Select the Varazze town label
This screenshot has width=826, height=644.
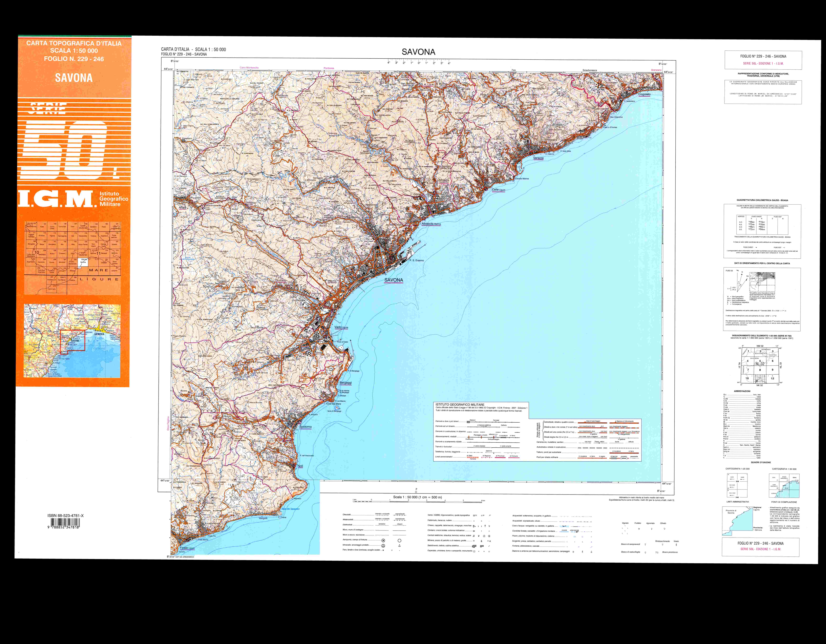[538, 158]
